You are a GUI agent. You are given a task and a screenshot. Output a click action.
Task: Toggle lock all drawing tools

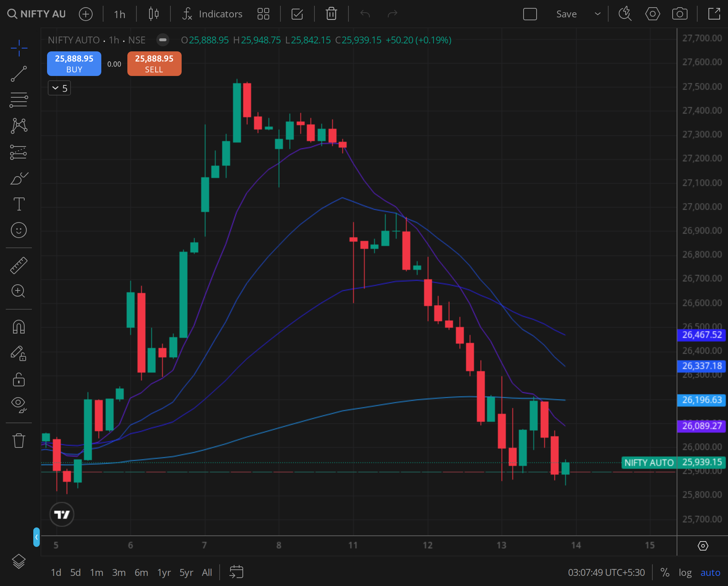(x=19, y=379)
